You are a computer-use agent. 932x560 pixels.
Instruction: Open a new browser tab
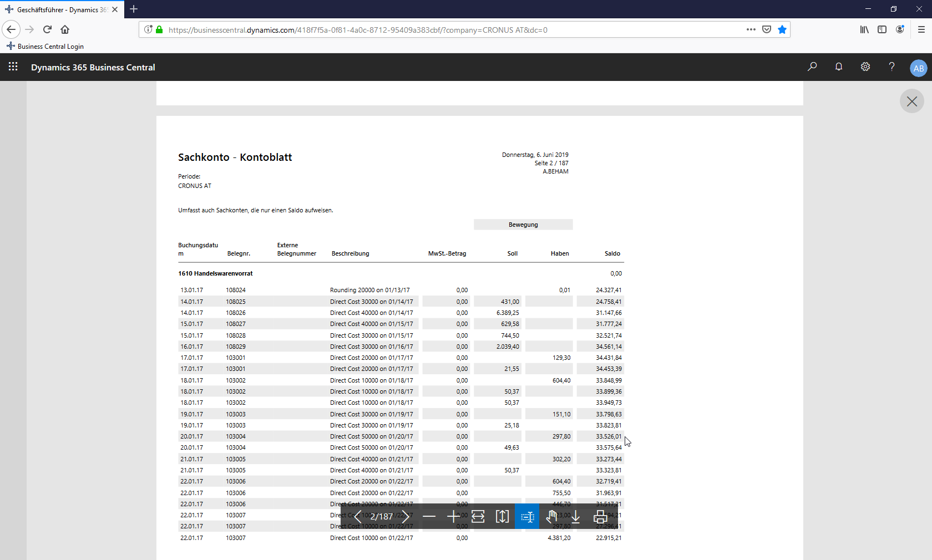click(134, 9)
